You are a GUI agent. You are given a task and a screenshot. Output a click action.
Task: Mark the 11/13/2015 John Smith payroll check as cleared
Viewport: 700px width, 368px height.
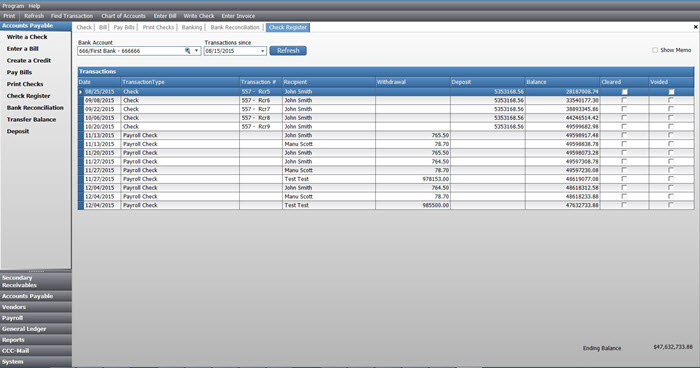pyautogui.click(x=624, y=135)
